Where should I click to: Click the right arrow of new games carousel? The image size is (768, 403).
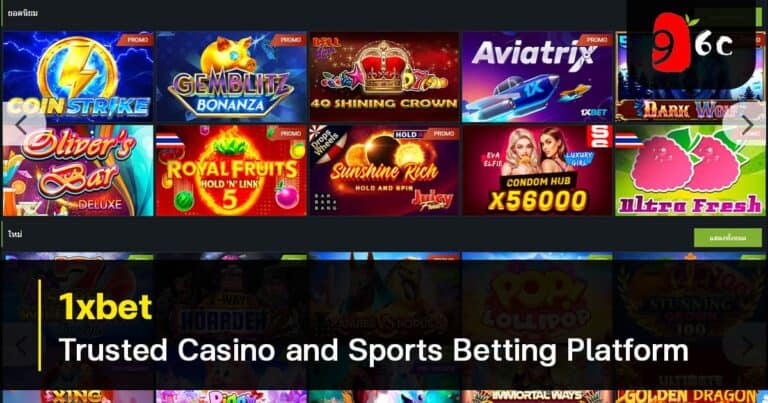pos(747,346)
